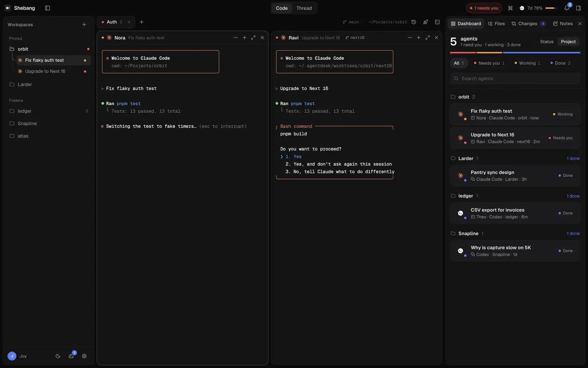The width and height of the screenshot is (588, 368).
Task: Choose option 1. Yes in prompt
Action: [293, 156]
